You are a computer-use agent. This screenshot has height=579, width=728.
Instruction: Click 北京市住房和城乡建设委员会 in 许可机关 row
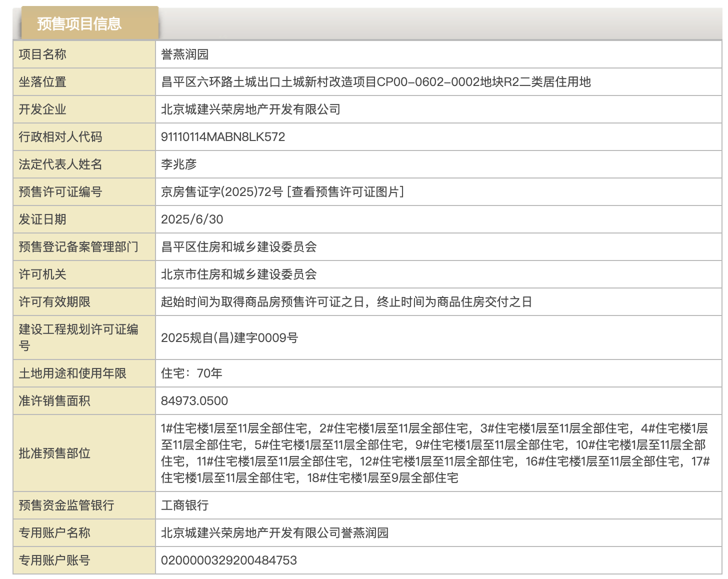238,274
